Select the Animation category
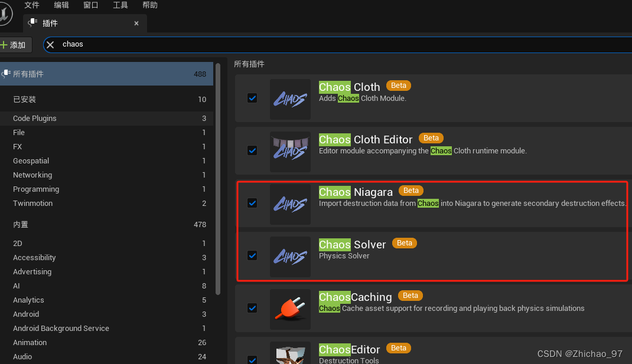 point(106,342)
